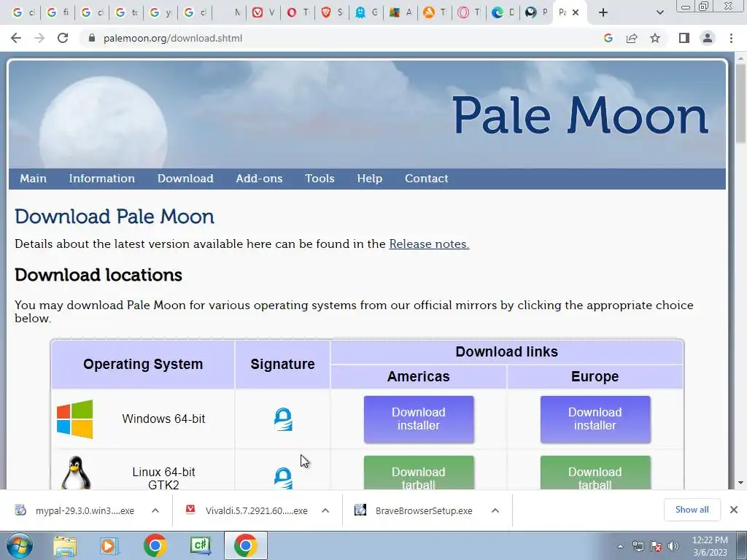
Task: Click the Linux penguin icon
Action: click(x=76, y=472)
